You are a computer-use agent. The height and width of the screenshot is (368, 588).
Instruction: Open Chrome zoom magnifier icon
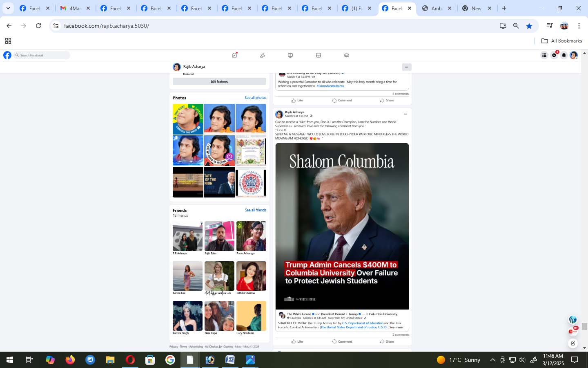point(516,26)
